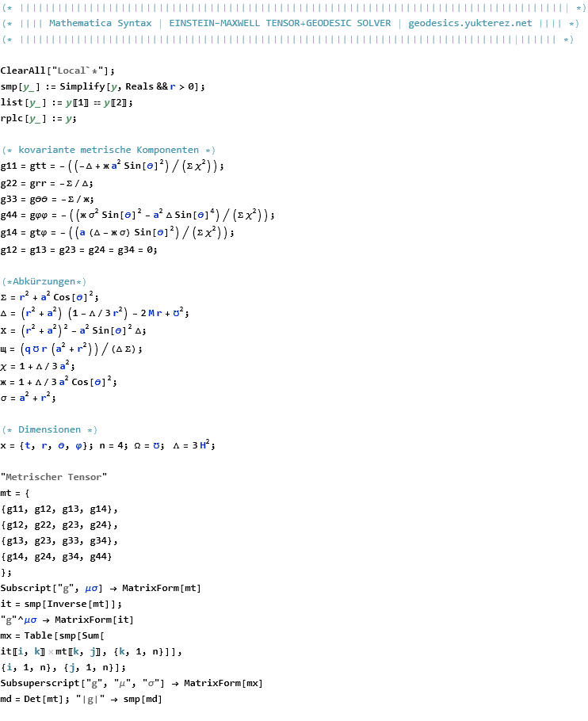Screen dimensions: 588x721
Task: Click the g33 = gθθ line
Action: click(47, 199)
